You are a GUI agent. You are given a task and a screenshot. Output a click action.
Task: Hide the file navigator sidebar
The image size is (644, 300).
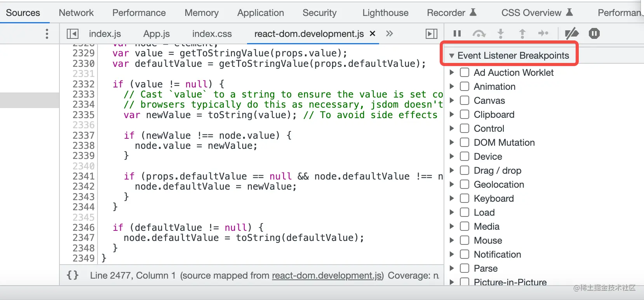[73, 34]
